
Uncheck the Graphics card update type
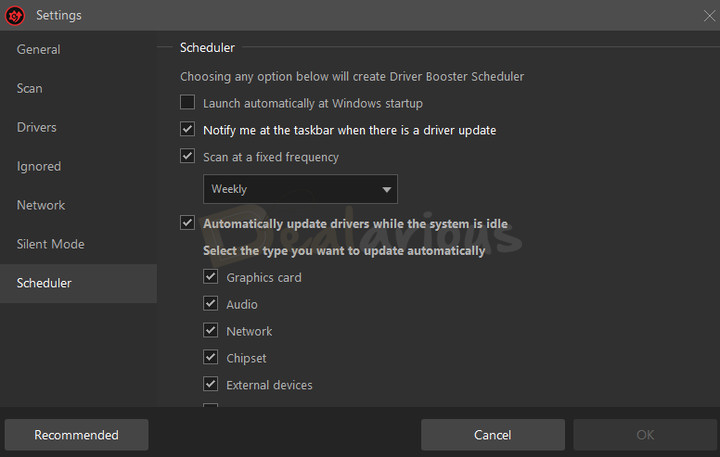(211, 277)
